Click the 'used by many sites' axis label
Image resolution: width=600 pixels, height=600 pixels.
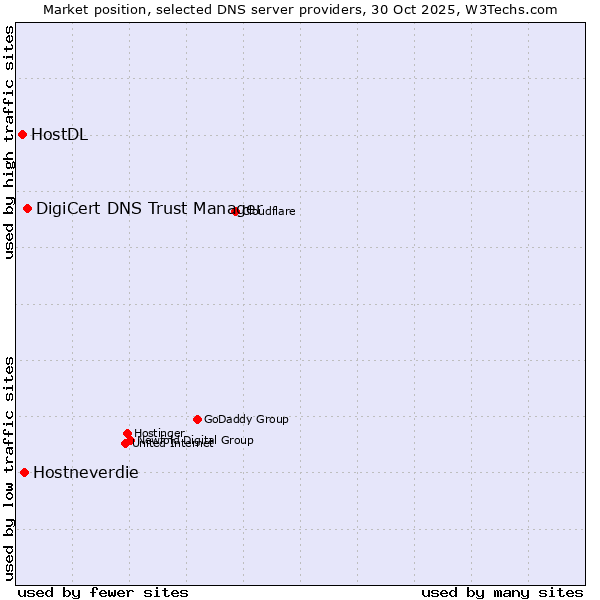502,592
